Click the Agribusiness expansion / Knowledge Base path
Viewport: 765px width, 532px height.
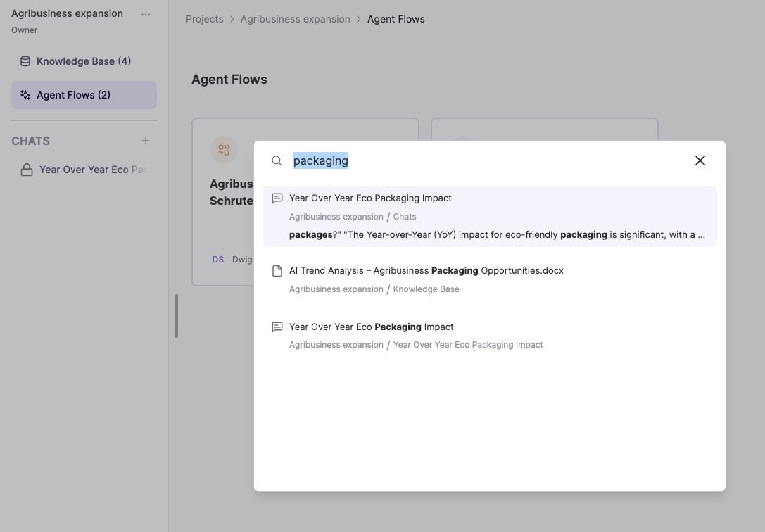(374, 289)
